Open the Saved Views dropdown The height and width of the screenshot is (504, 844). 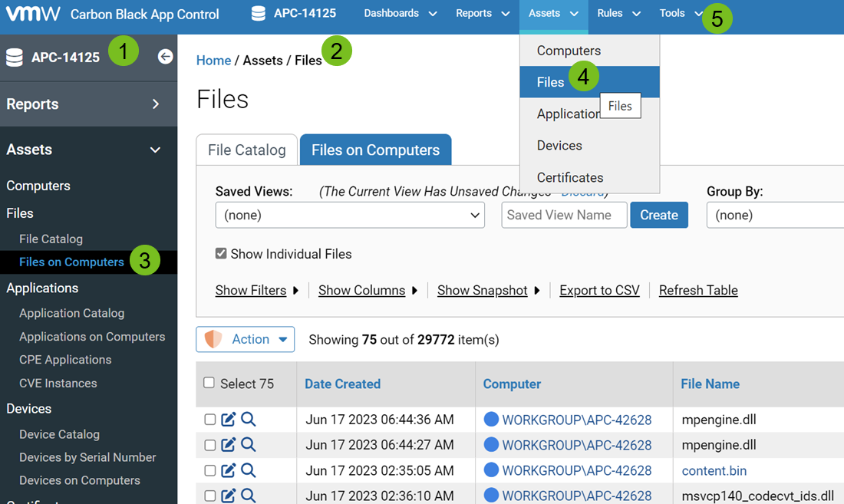coord(350,215)
